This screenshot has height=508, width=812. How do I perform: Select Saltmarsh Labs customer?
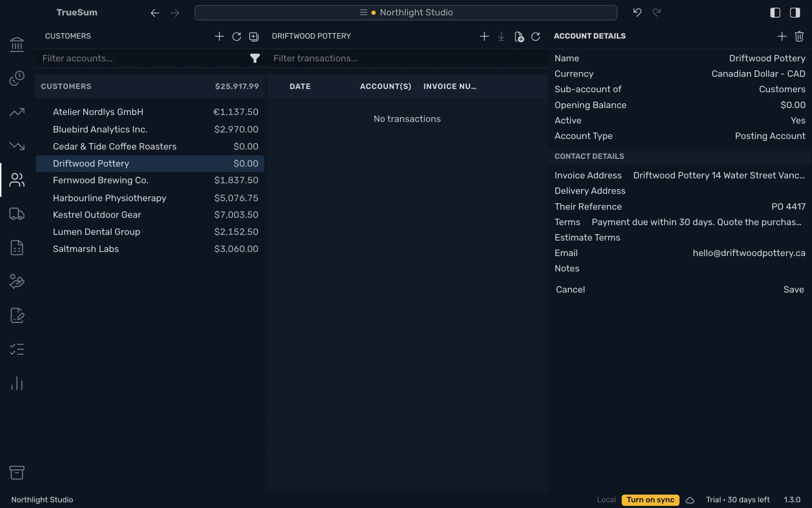pyautogui.click(x=150, y=249)
